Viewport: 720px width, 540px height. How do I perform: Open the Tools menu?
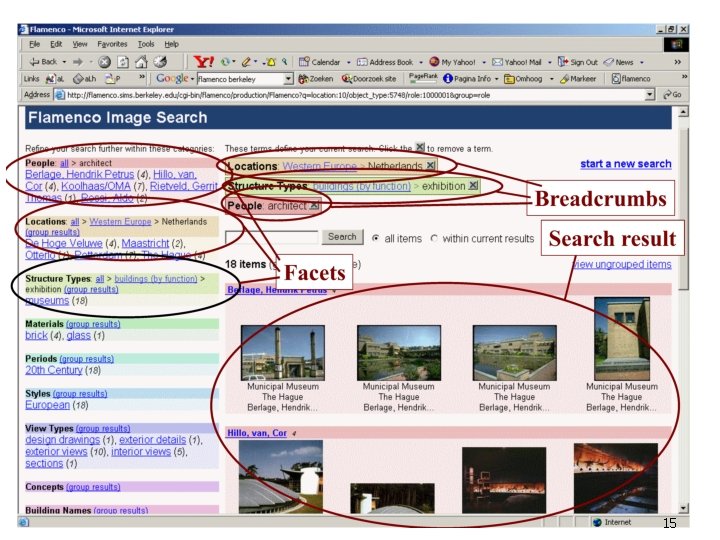pos(146,44)
